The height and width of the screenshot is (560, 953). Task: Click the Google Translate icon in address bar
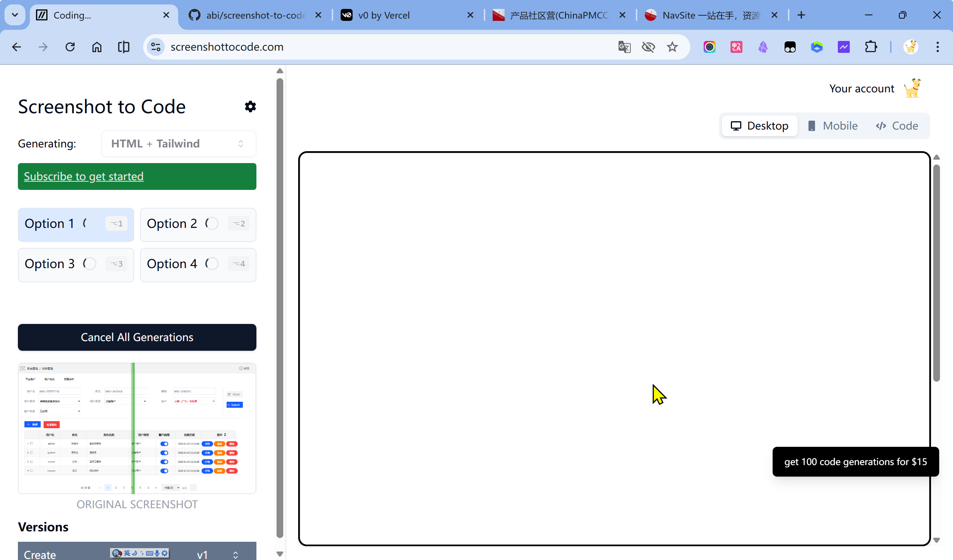point(624,47)
